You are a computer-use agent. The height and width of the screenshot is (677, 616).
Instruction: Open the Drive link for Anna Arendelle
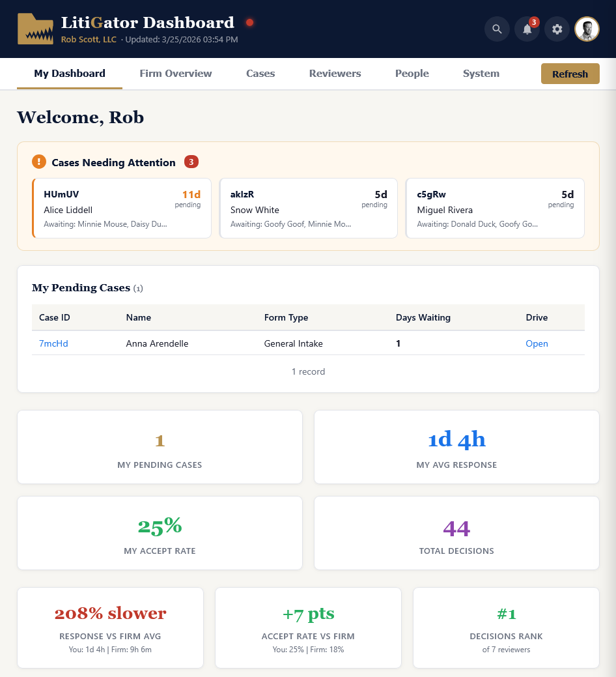click(x=537, y=343)
